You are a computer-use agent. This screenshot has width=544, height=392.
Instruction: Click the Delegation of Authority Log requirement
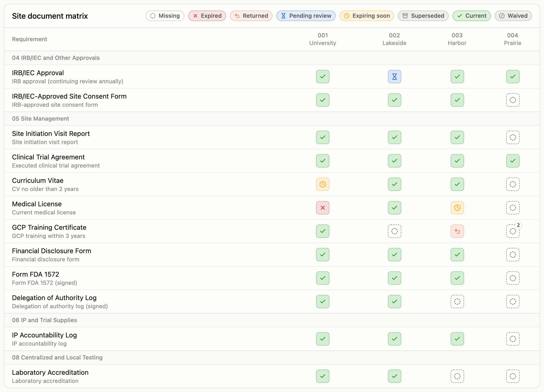[x=54, y=298]
